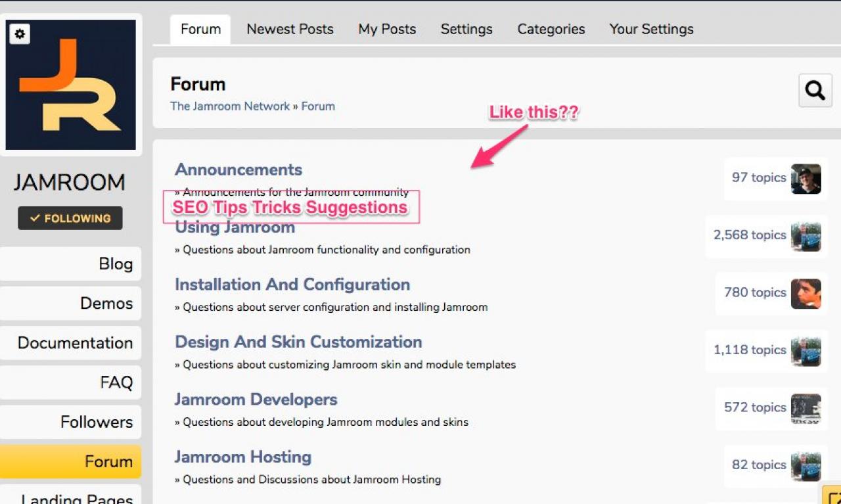Open the Your Settings tab
This screenshot has height=504, width=841.
coord(651,30)
